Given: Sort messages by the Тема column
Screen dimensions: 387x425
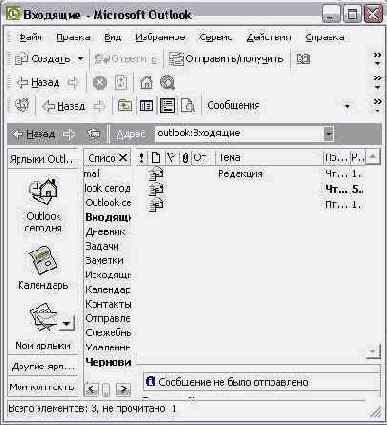Looking at the screenshot, I should coord(268,158).
